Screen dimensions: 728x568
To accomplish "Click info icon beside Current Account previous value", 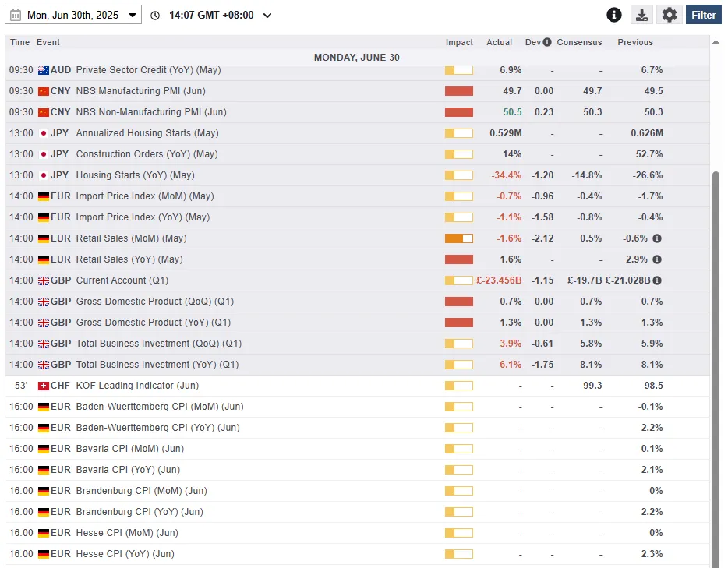I will (658, 280).
